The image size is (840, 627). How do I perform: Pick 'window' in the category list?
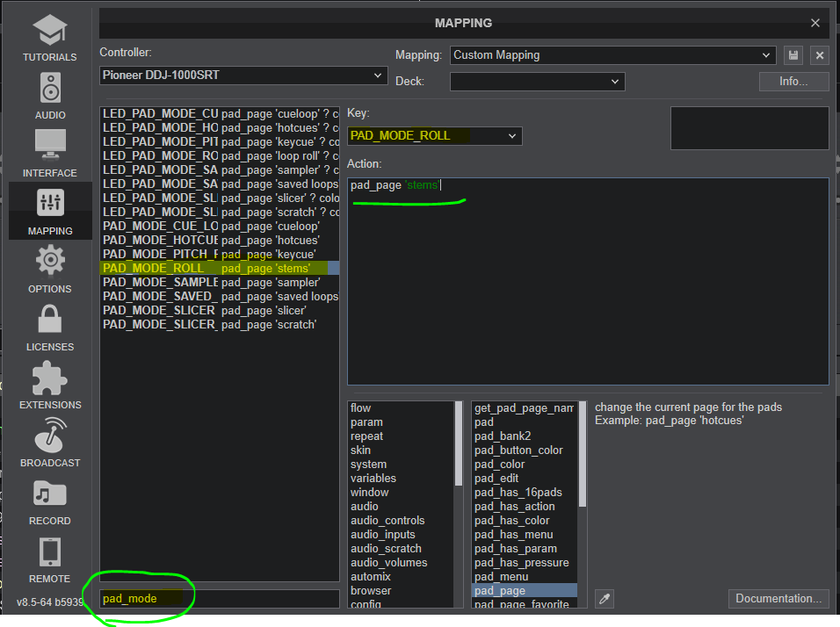pyautogui.click(x=401, y=493)
